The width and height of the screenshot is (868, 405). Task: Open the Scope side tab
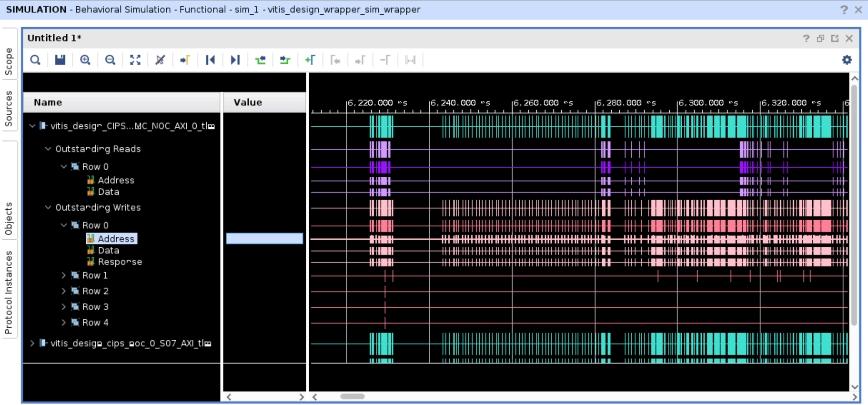[x=9, y=61]
